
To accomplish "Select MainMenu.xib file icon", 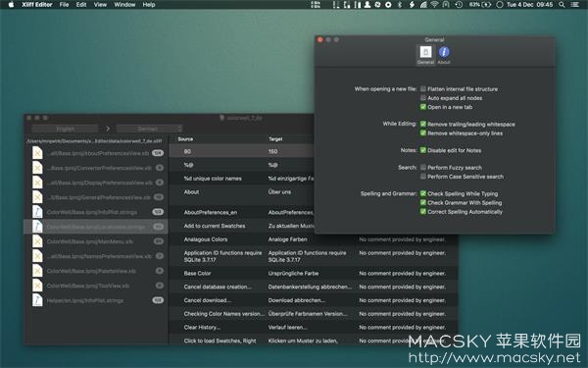I will 37,241.
